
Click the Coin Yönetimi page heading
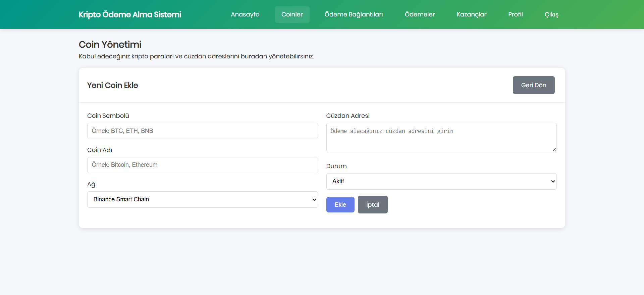[110, 44]
